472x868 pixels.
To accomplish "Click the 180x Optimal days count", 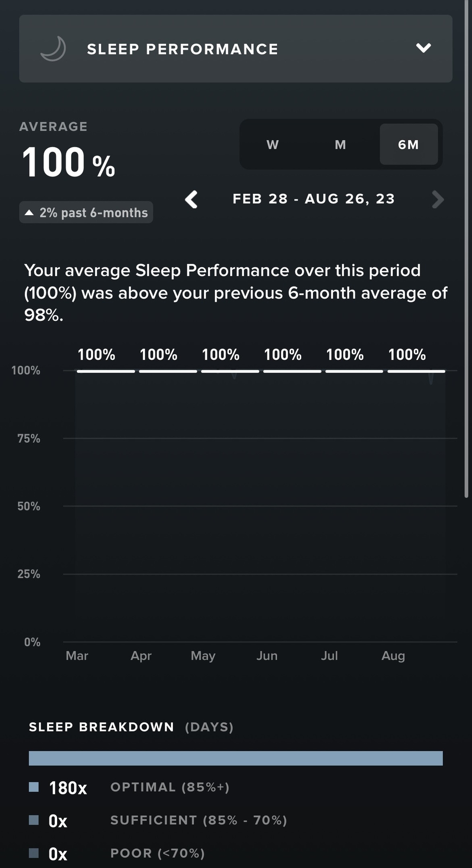I will click(68, 788).
